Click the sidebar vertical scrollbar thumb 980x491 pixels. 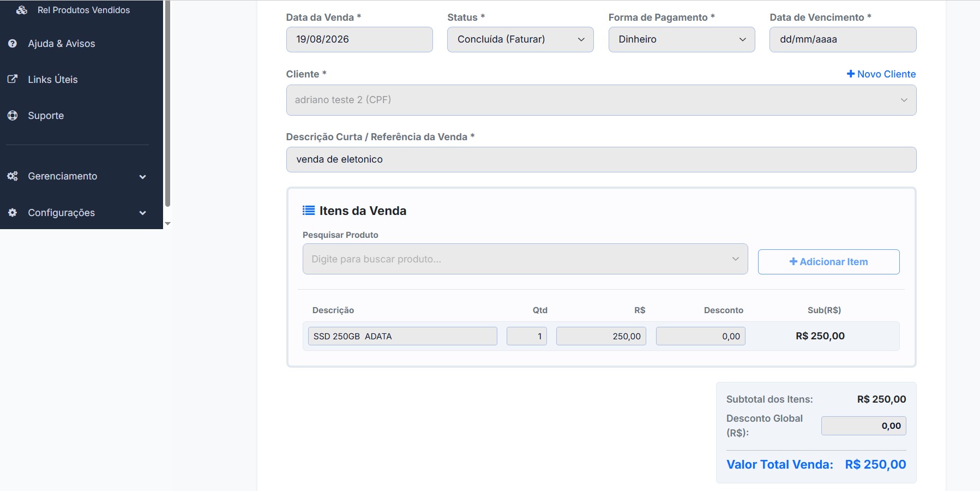168,104
